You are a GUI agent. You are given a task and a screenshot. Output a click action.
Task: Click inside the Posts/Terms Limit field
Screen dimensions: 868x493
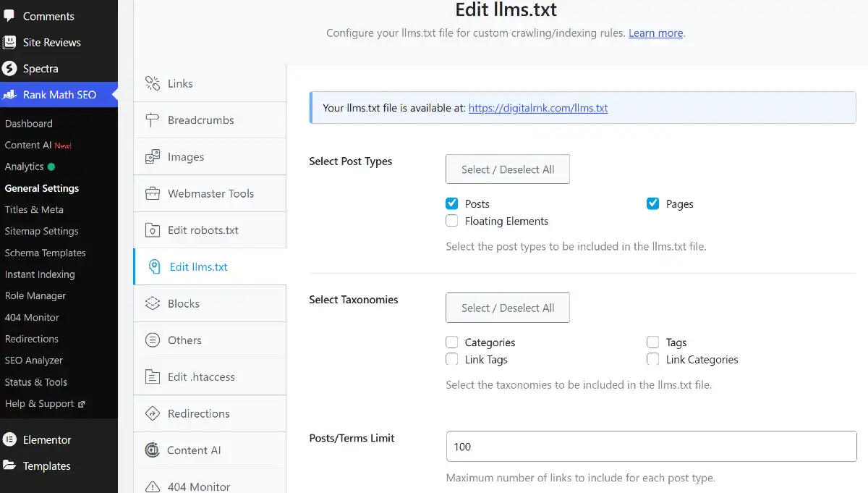(x=650, y=446)
